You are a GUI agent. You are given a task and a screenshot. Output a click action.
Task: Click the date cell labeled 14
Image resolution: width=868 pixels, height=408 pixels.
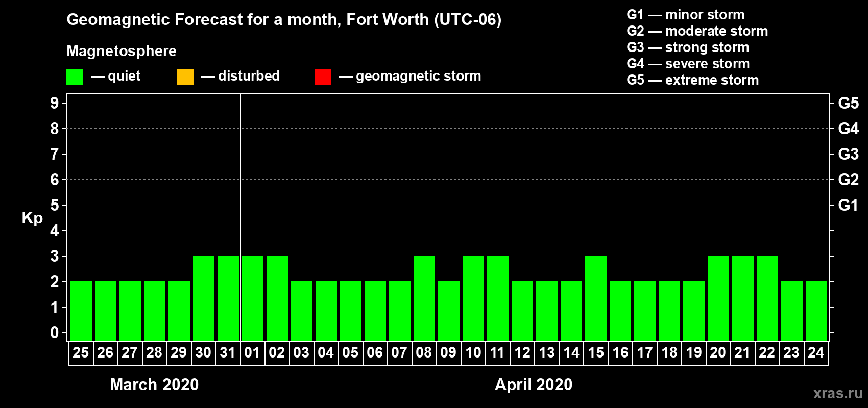click(x=571, y=353)
